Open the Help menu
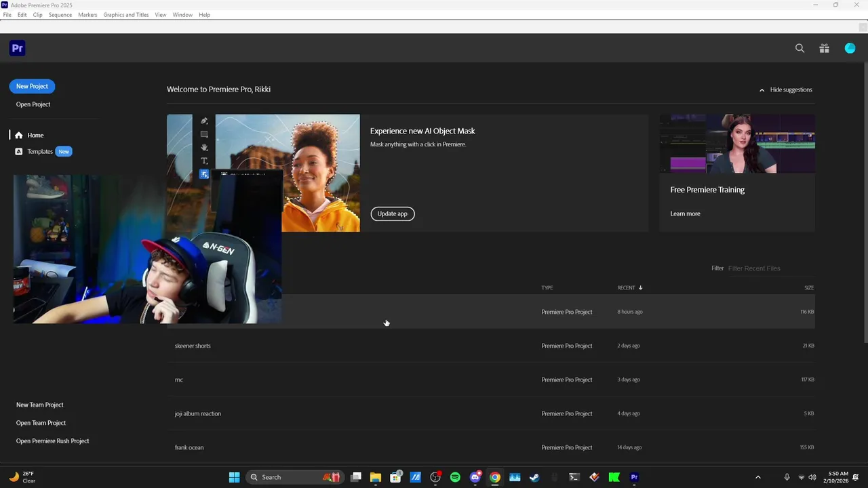 tap(204, 14)
